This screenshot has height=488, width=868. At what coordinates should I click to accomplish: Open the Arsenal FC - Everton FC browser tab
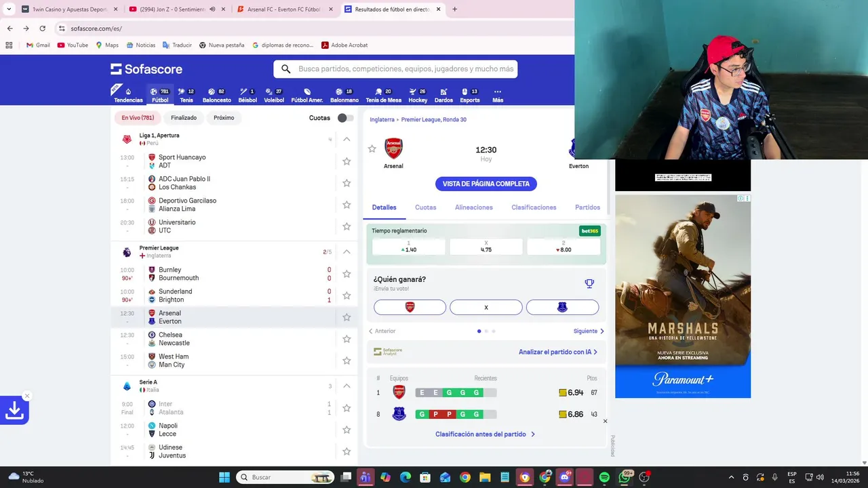pyautogui.click(x=284, y=9)
